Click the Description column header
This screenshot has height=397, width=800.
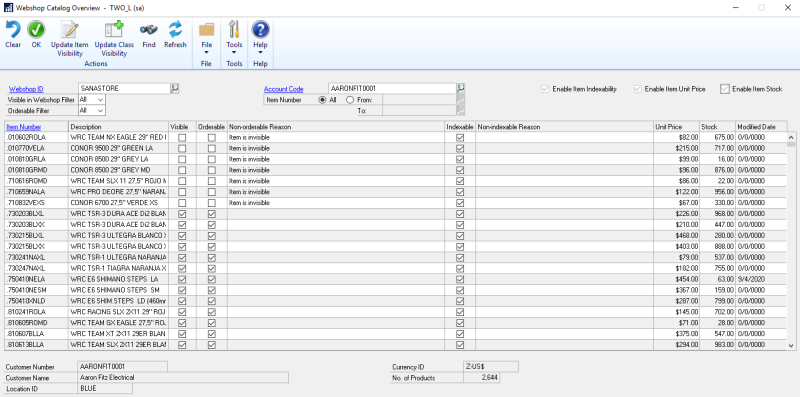click(118, 127)
